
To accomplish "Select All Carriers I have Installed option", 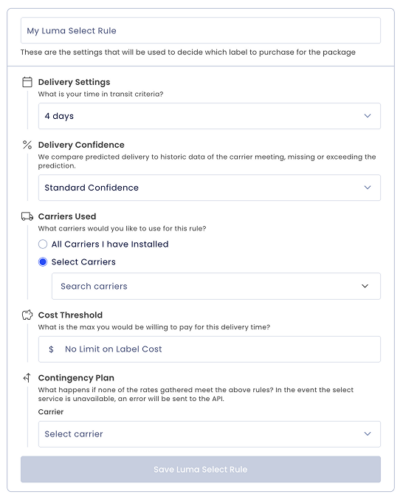I will tap(43, 244).
